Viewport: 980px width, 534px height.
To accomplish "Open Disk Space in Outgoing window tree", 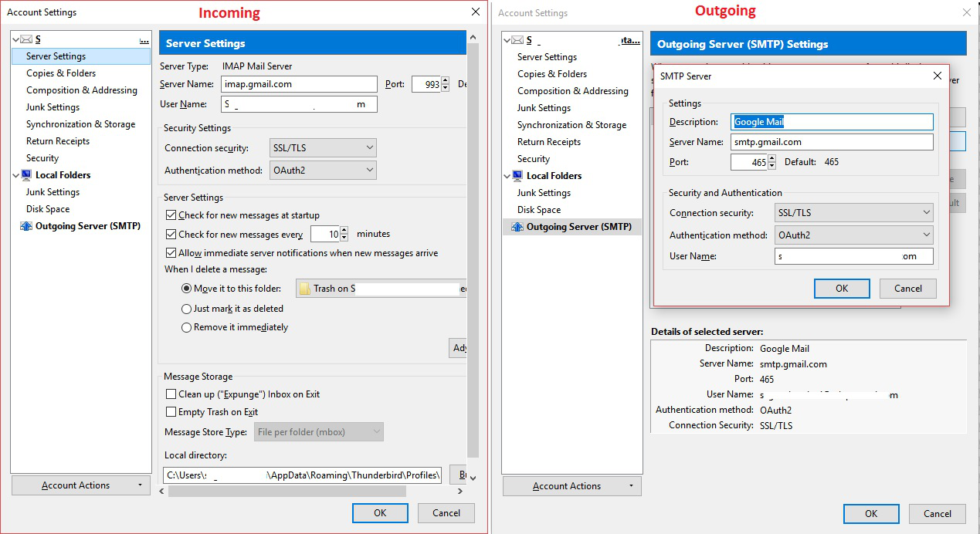I will tap(539, 210).
